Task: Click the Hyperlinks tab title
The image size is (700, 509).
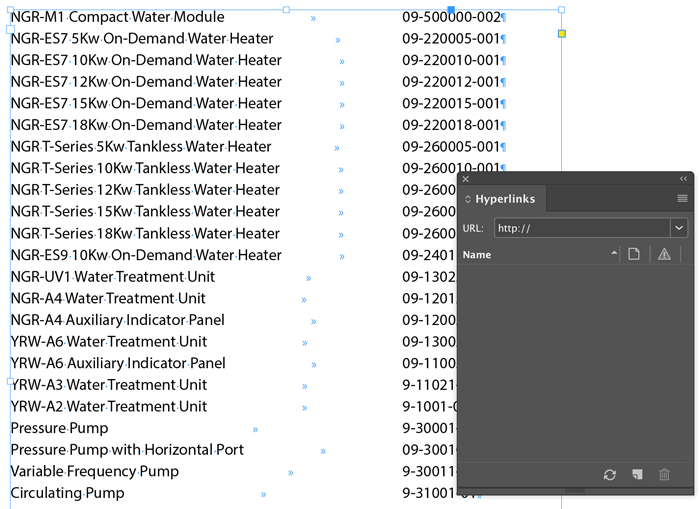Action: pos(505,199)
